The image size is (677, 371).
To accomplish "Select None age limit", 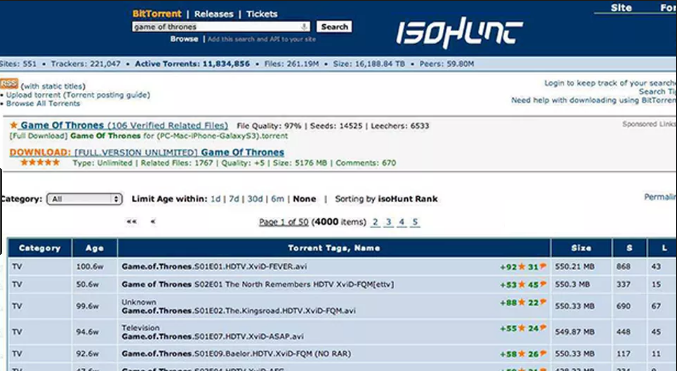I will coord(304,199).
